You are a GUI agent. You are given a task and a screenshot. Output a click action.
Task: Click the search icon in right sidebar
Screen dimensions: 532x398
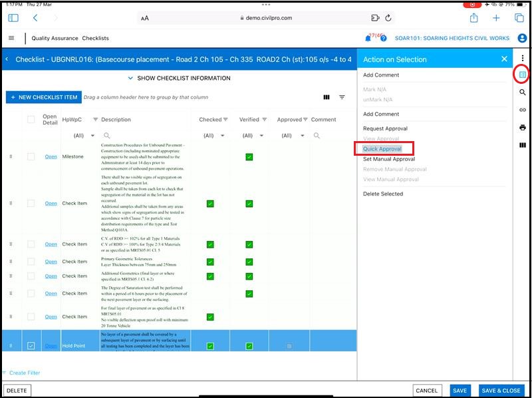523,93
